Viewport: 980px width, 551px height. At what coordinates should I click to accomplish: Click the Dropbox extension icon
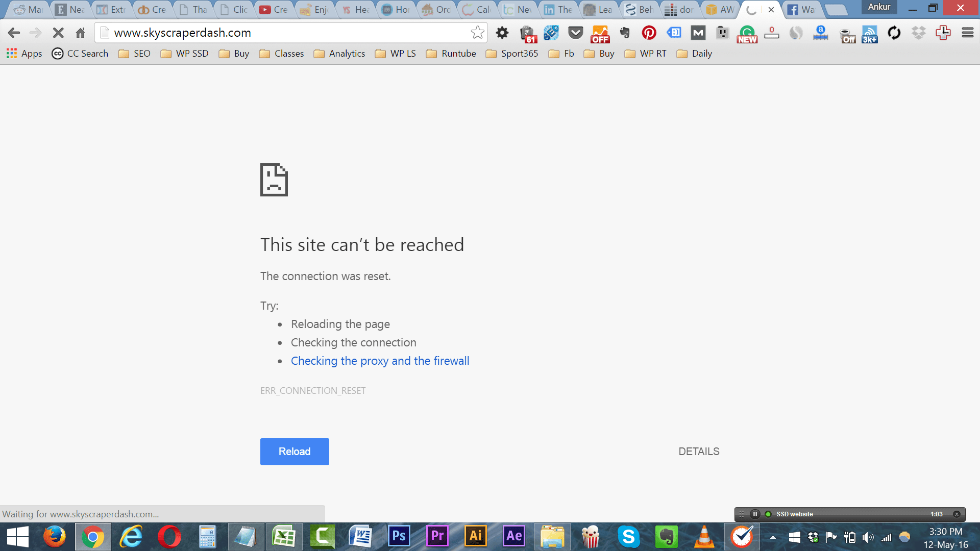(919, 33)
